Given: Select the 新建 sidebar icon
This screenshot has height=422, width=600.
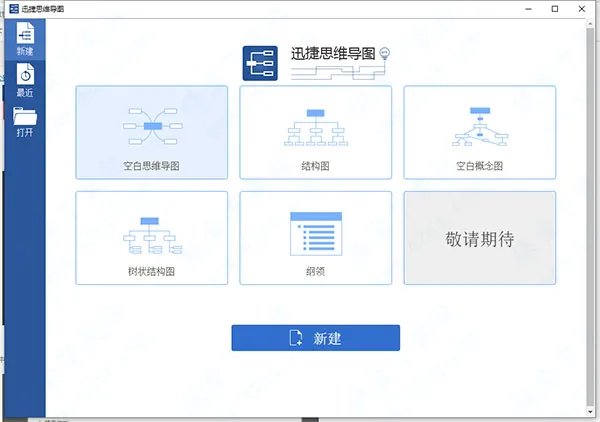Looking at the screenshot, I should (x=25, y=39).
